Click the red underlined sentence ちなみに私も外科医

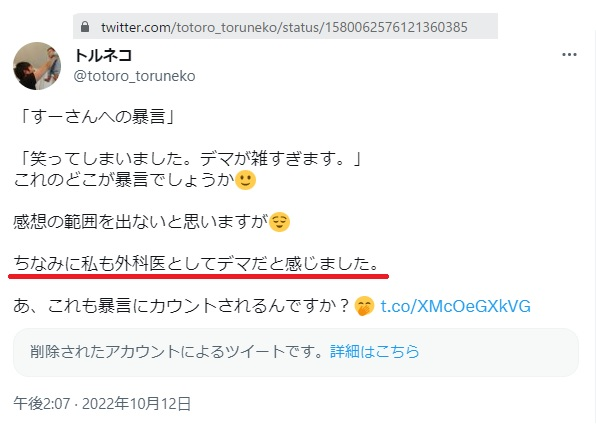(196, 264)
